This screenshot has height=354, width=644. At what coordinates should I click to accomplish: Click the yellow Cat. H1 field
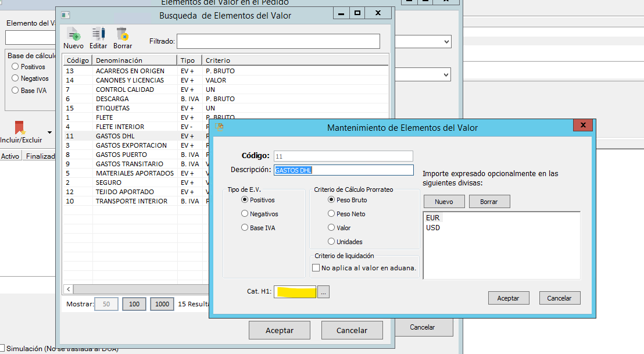[x=295, y=292]
